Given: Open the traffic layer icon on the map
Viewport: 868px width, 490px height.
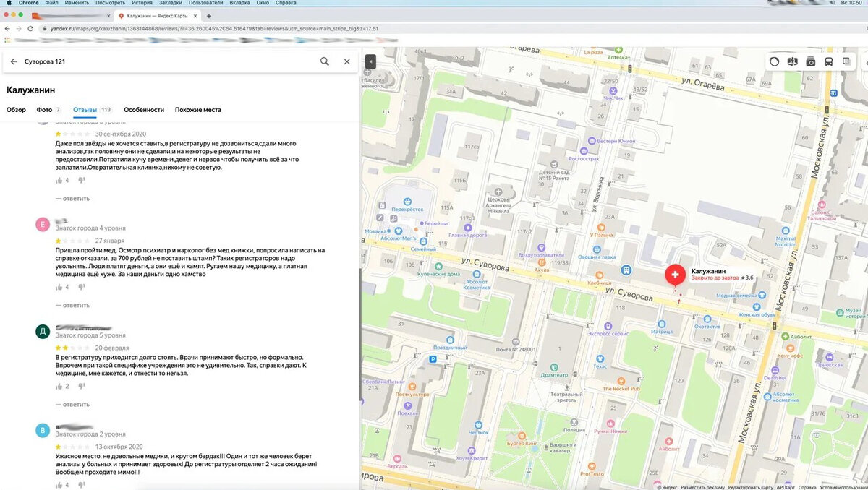Looking at the screenshot, I should click(775, 61).
